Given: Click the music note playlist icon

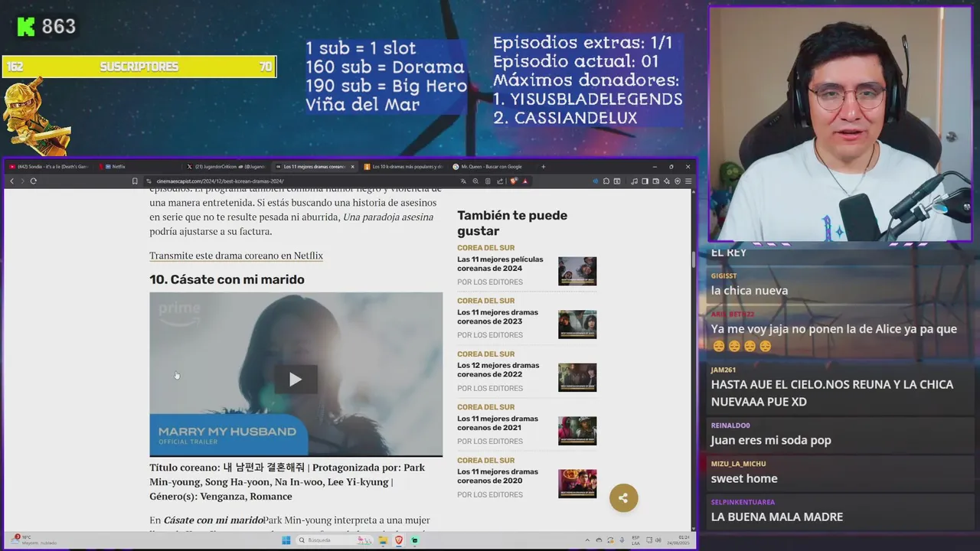Looking at the screenshot, I should tap(634, 181).
